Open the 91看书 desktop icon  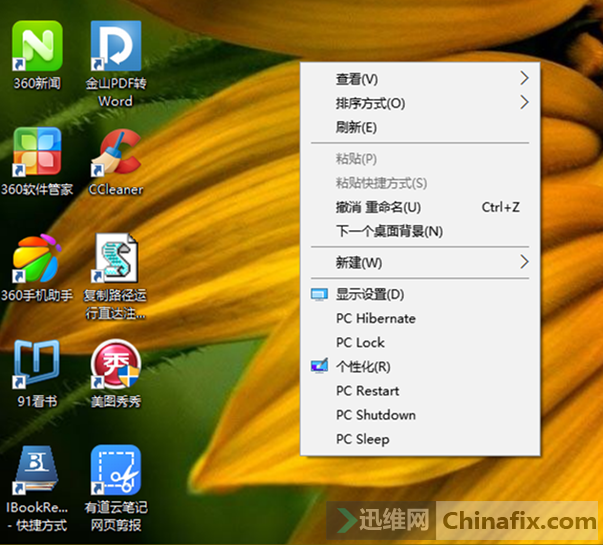[36, 366]
